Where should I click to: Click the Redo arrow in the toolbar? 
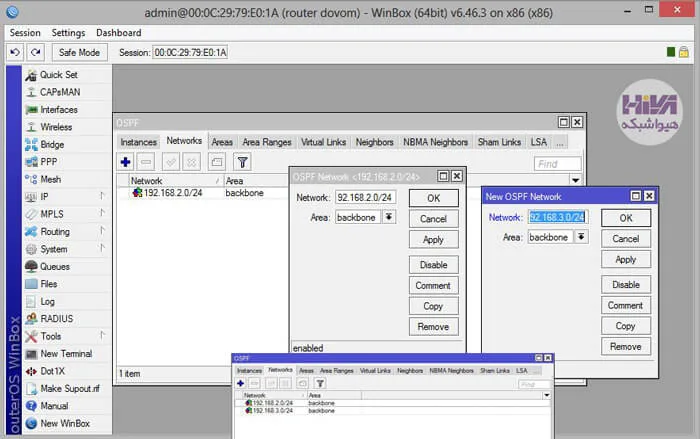36,52
